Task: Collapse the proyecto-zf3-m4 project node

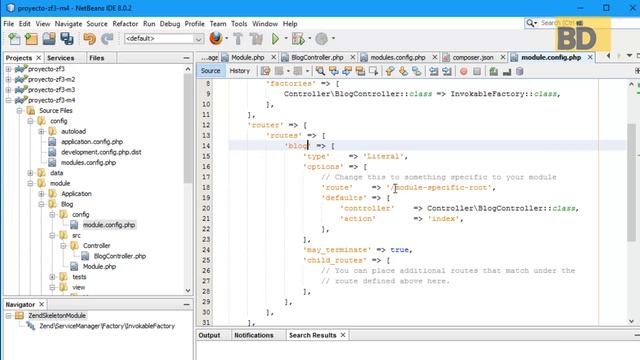Action: pos(9,100)
